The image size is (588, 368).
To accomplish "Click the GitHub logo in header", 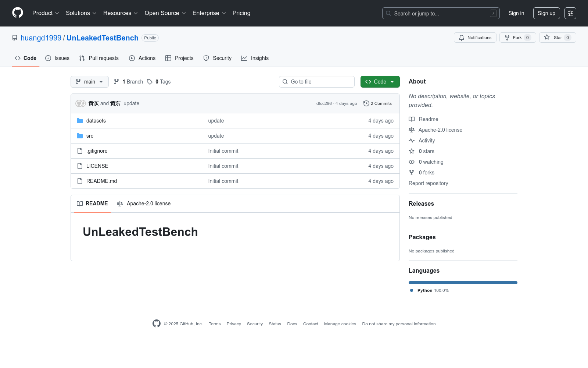I will (18, 13).
